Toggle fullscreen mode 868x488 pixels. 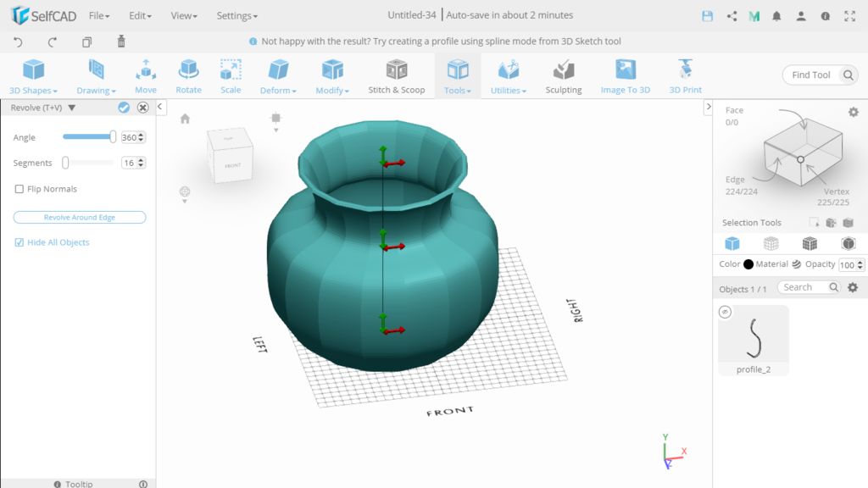pyautogui.click(x=849, y=16)
